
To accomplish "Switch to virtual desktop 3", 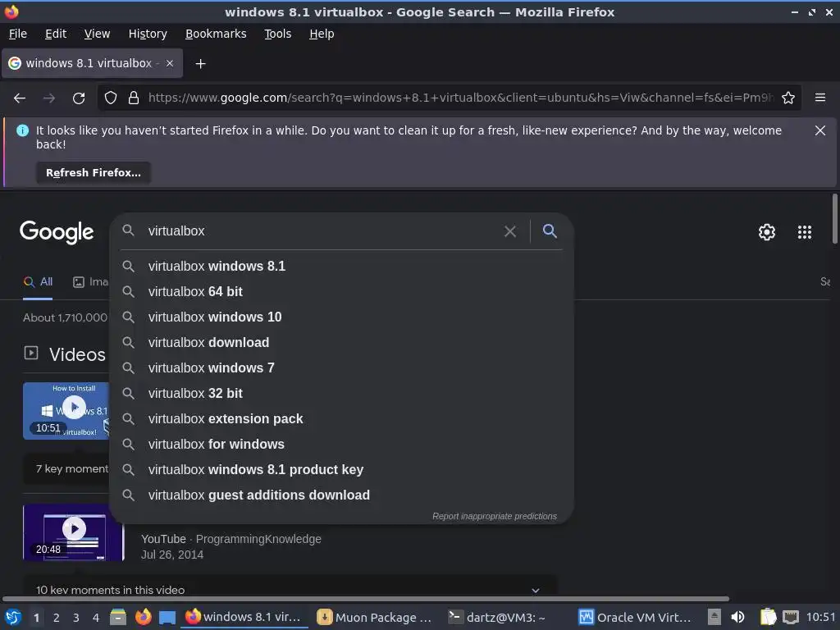I will click(x=76, y=618).
